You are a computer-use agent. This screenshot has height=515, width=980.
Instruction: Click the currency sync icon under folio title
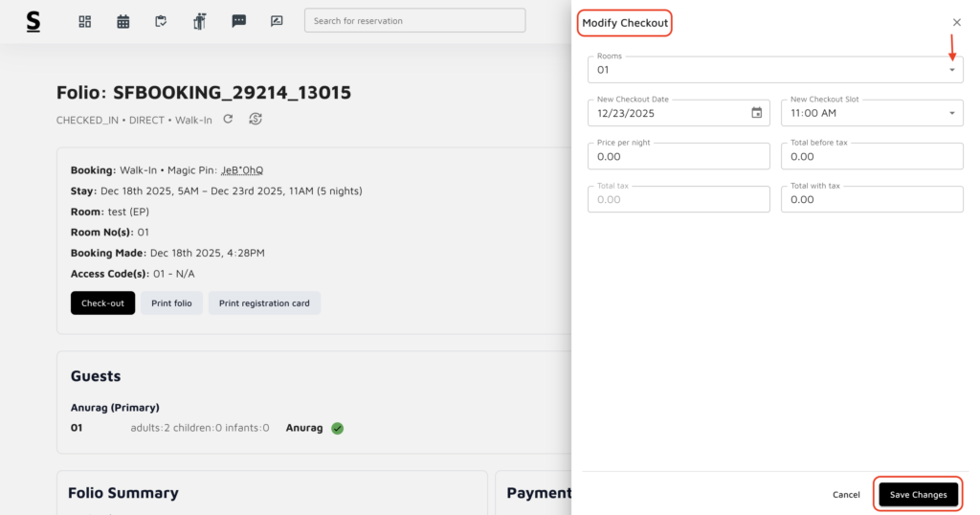click(255, 120)
